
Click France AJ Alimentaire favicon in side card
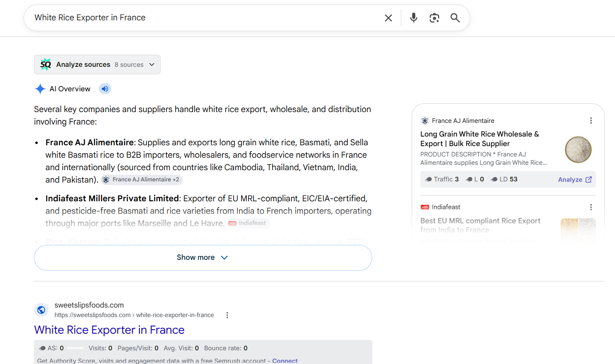(x=425, y=121)
